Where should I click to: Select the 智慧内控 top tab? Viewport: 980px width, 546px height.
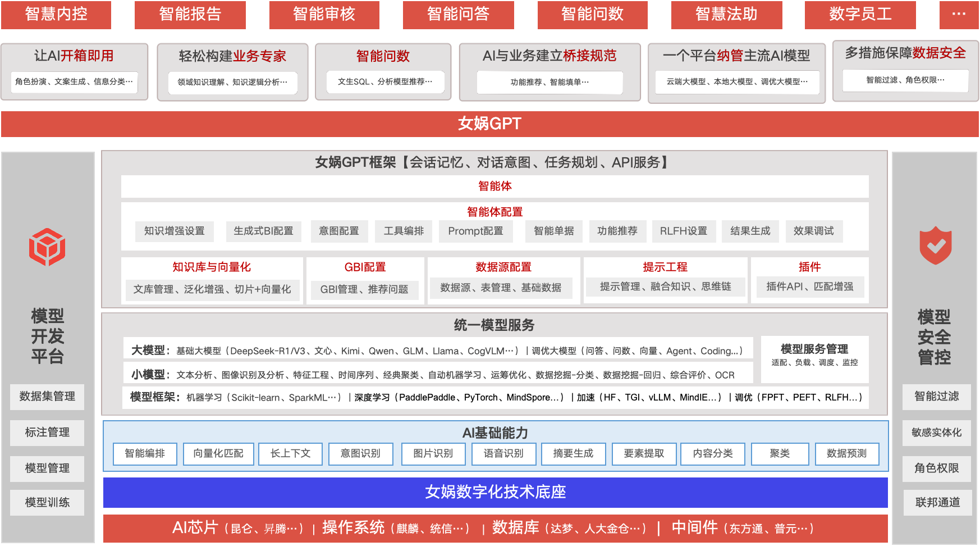pyautogui.click(x=56, y=14)
